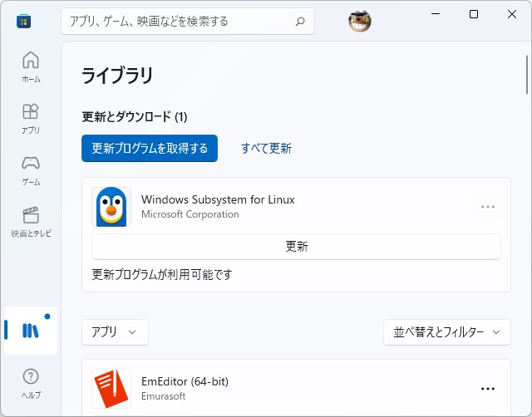Viewport: 532px width, 417px height.
Task: Open more options for Windows Subsystem for Linux
Action: (488, 207)
